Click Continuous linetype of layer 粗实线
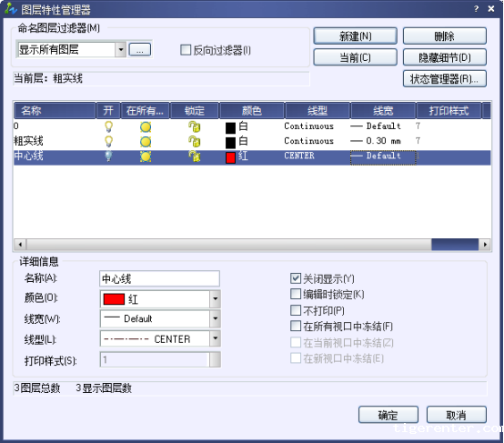 309,141
